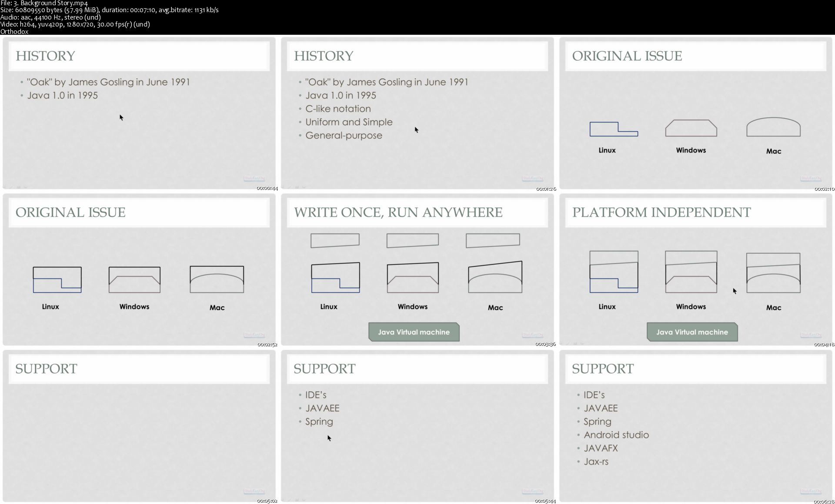The width and height of the screenshot is (835, 504).
Task: Click the 'JAVAEE' bullet in the 00:05:44 frame
Action: 322,408
